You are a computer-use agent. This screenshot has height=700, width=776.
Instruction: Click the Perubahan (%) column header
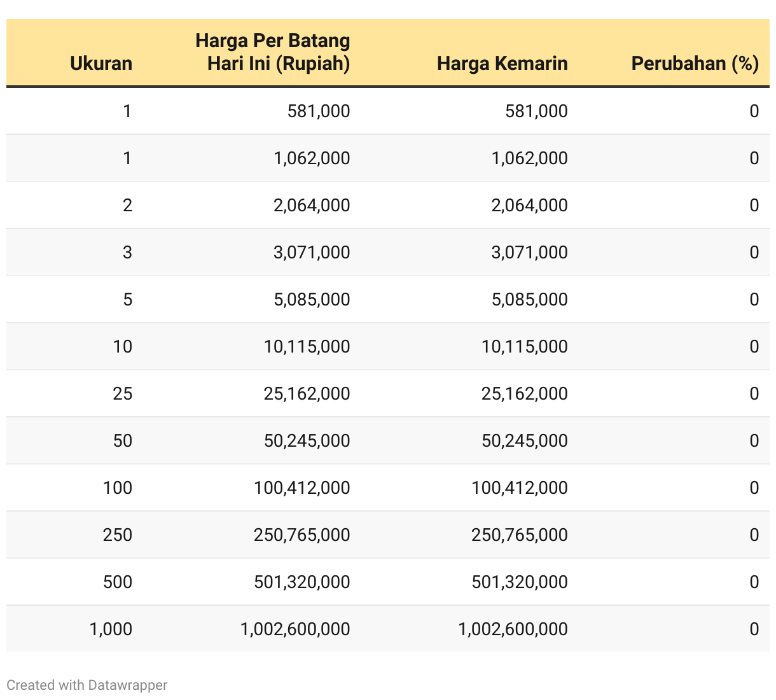[x=695, y=64]
